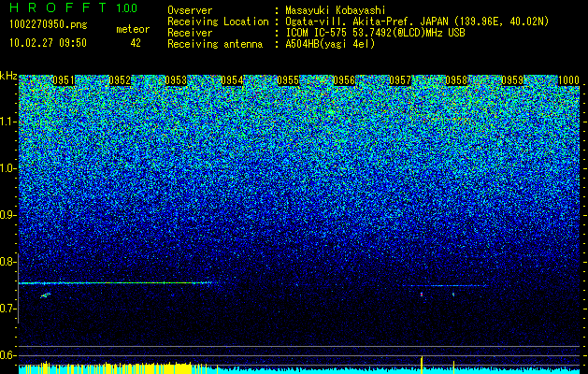
Task: Click the 'meteor' label
Action: [133, 29]
